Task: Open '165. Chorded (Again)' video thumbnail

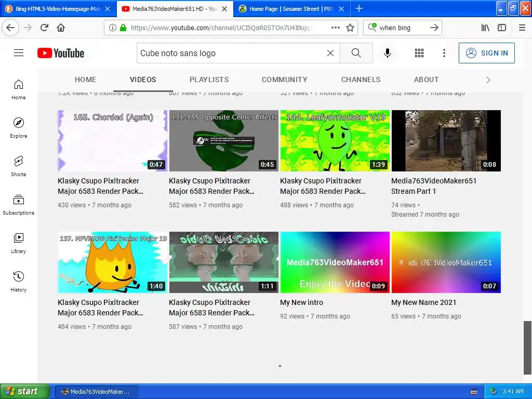Action: (x=112, y=140)
